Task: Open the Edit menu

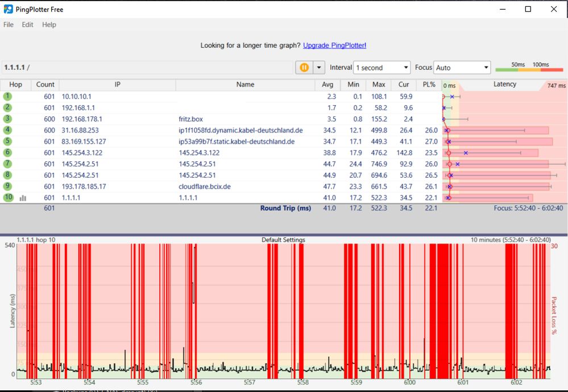Action: 27,25
